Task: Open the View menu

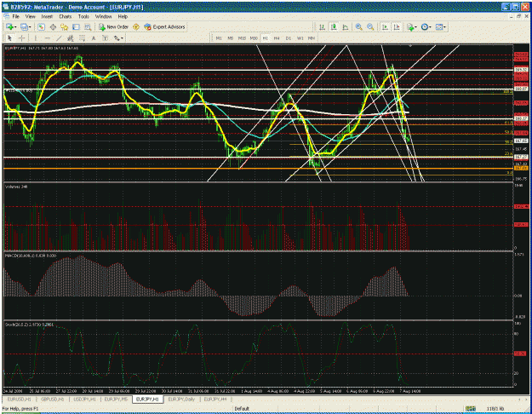Action: [30, 16]
